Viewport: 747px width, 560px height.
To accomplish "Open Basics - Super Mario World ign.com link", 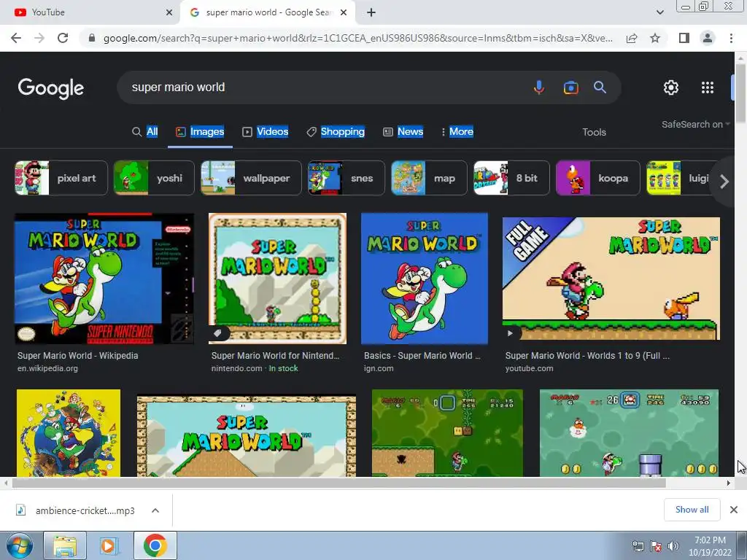I will 422,356.
